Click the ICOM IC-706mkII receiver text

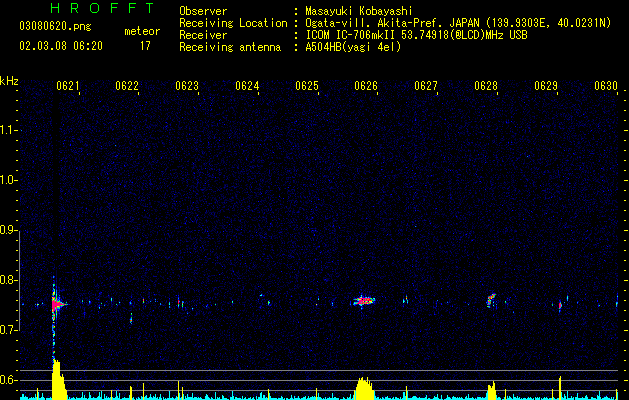(416, 35)
